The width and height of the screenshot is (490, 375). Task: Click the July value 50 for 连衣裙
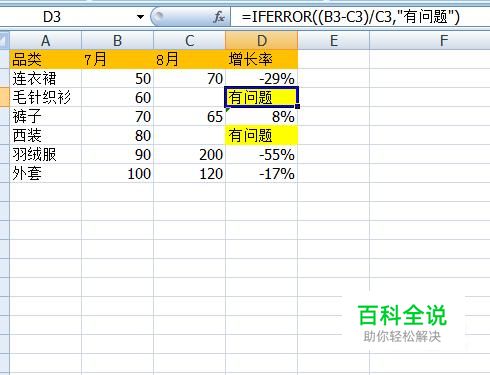click(x=117, y=78)
